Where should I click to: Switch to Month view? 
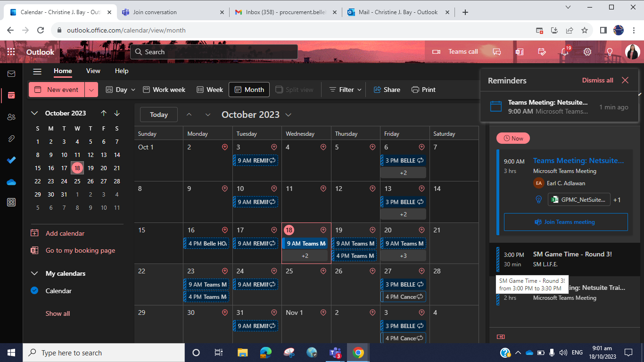pyautogui.click(x=249, y=90)
